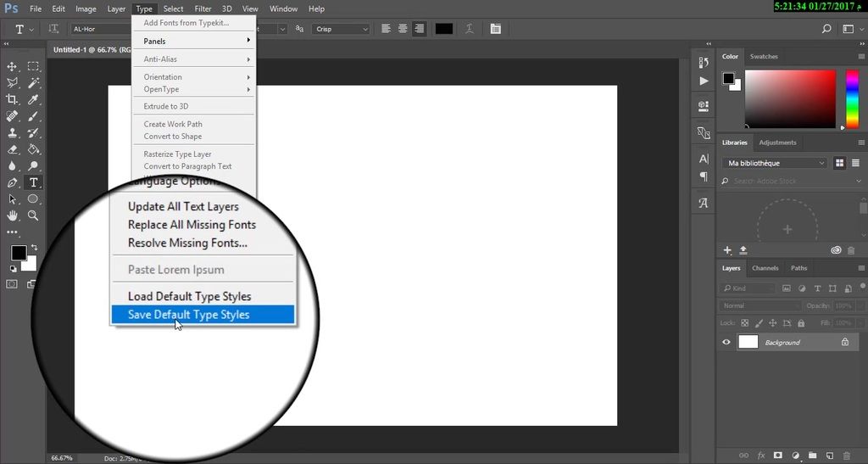868x464 pixels.
Task: Open the Filter menu
Action: pyautogui.click(x=203, y=8)
